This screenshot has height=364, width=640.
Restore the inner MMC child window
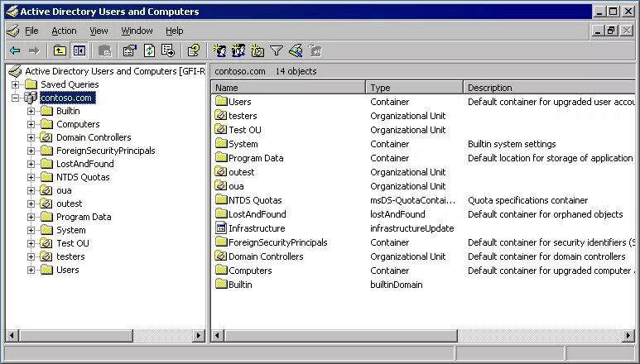611,31
